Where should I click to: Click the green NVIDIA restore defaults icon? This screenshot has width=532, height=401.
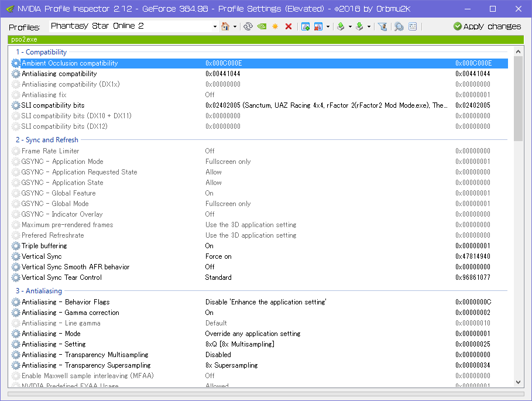coord(262,26)
